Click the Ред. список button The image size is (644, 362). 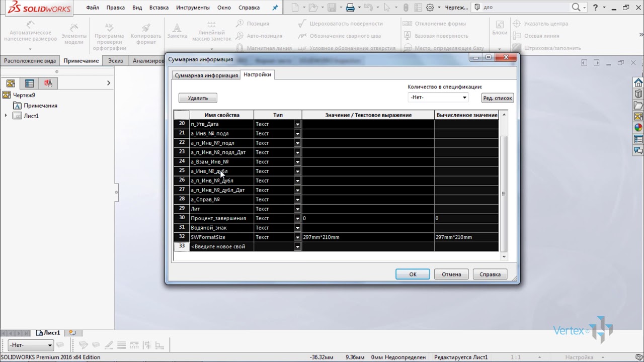[x=498, y=98]
